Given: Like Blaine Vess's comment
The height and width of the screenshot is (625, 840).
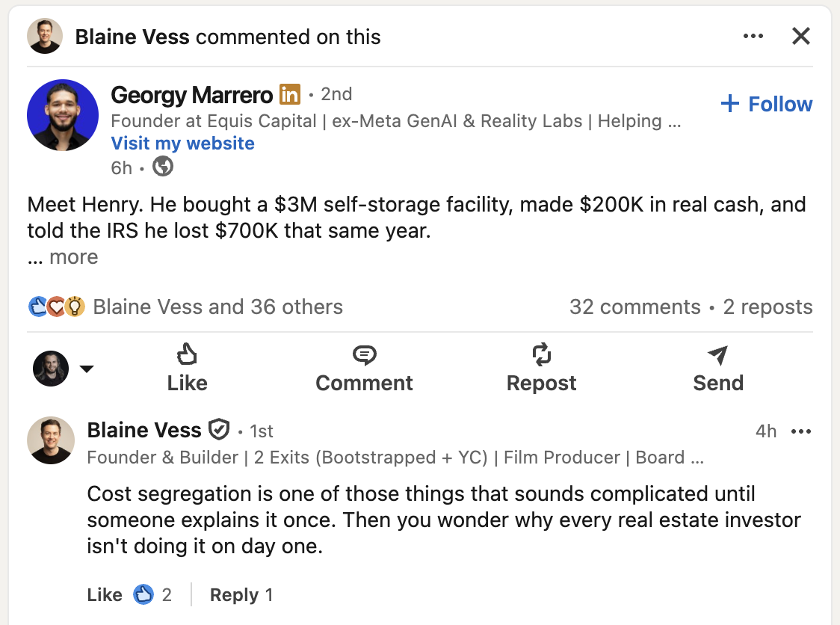Looking at the screenshot, I should coord(105,595).
